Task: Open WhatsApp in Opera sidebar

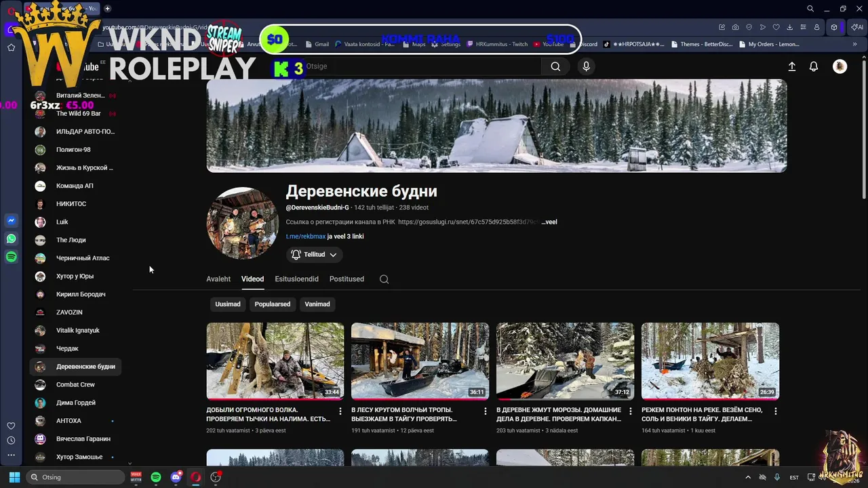Action: pyautogui.click(x=11, y=239)
